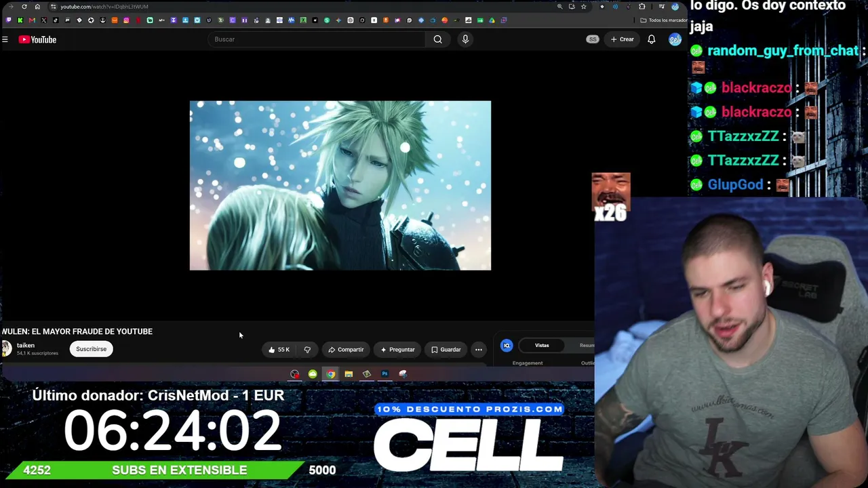Image resolution: width=868 pixels, height=488 pixels.
Task: Click the browser address bar URL
Action: pos(104,7)
